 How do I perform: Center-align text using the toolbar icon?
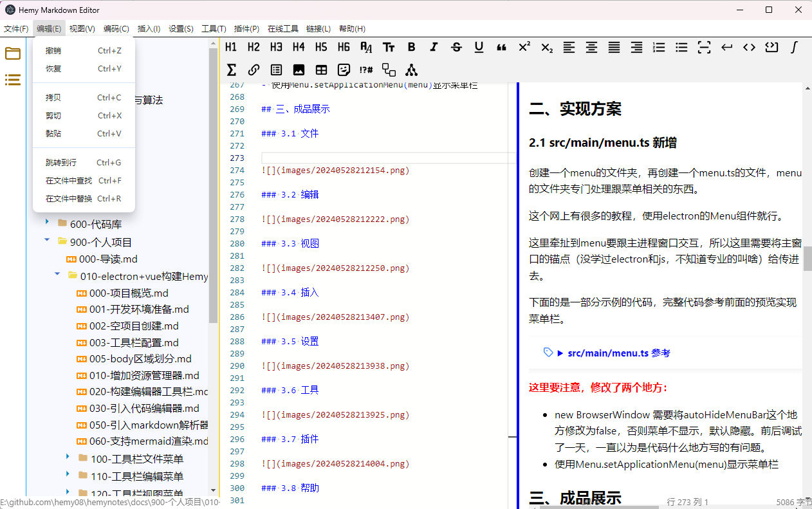coord(591,47)
